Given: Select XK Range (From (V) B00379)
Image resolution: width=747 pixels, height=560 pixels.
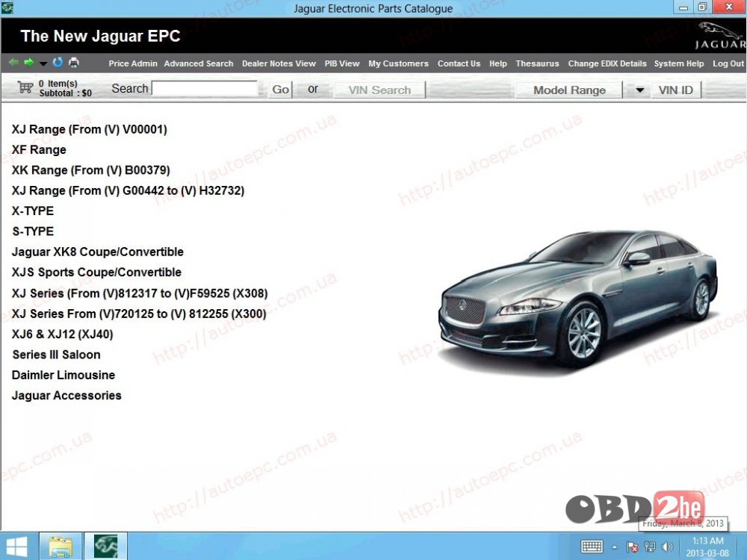Looking at the screenshot, I should click(90, 170).
